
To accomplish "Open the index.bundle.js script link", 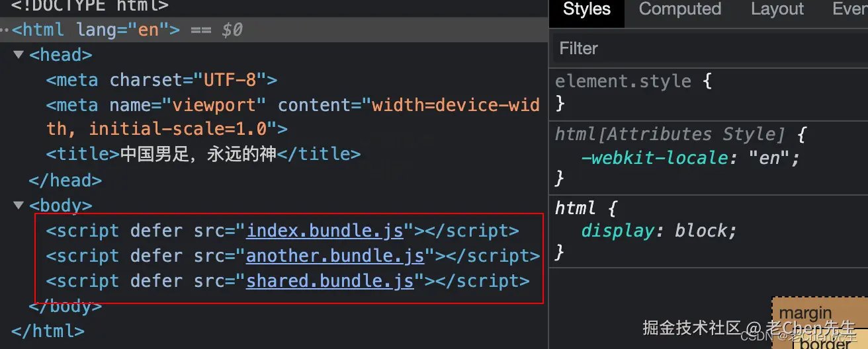I will (325, 231).
